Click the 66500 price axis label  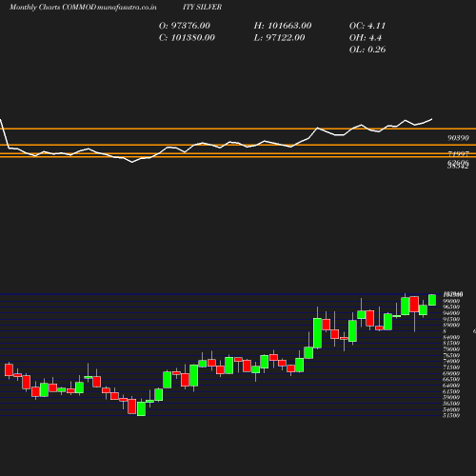pyautogui.click(x=451, y=379)
